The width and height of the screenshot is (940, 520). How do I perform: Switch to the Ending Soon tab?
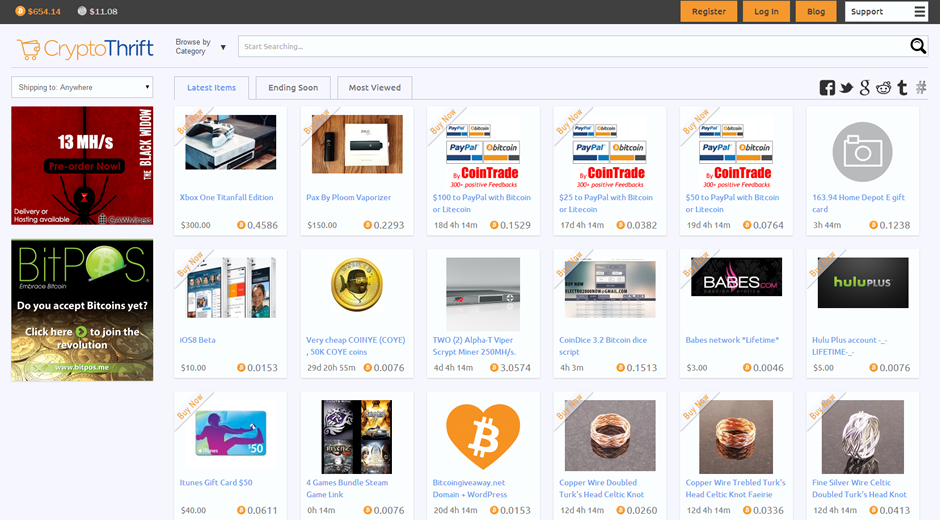293,88
